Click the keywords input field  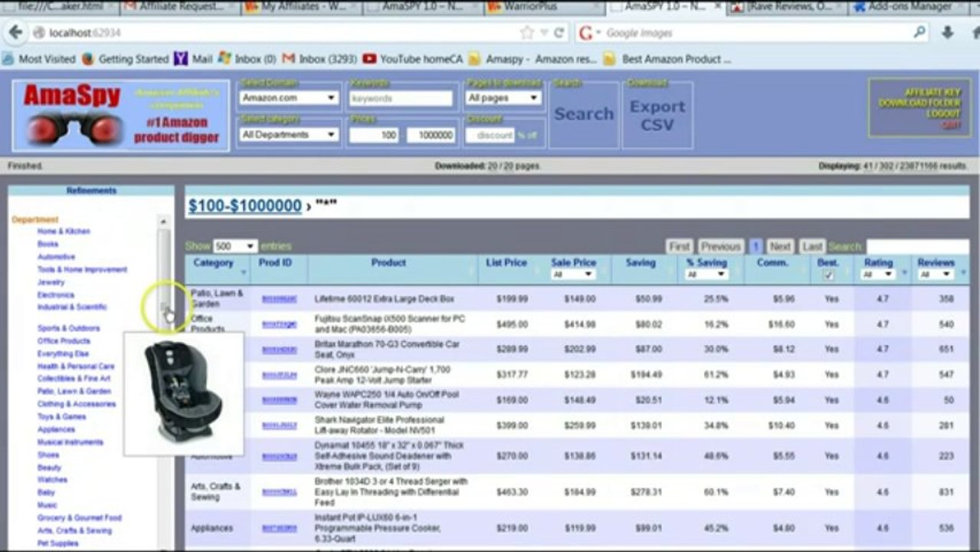[x=401, y=98]
